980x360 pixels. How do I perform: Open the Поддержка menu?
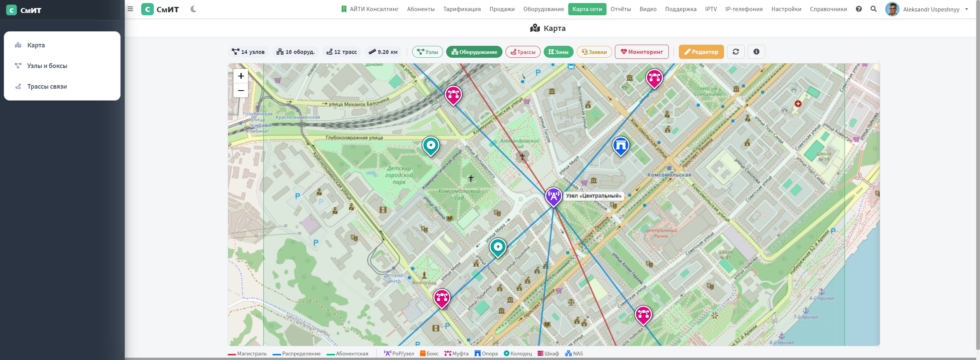(680, 9)
